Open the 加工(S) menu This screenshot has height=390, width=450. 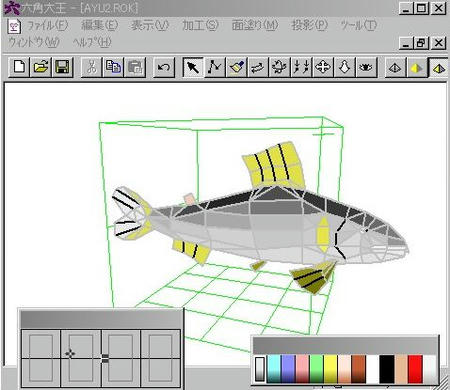(200, 25)
